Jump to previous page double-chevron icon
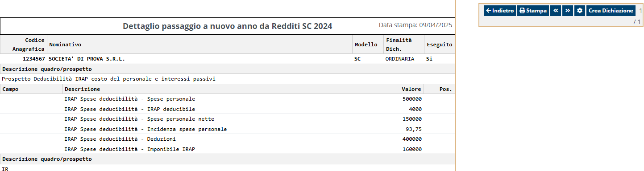 tap(556, 11)
